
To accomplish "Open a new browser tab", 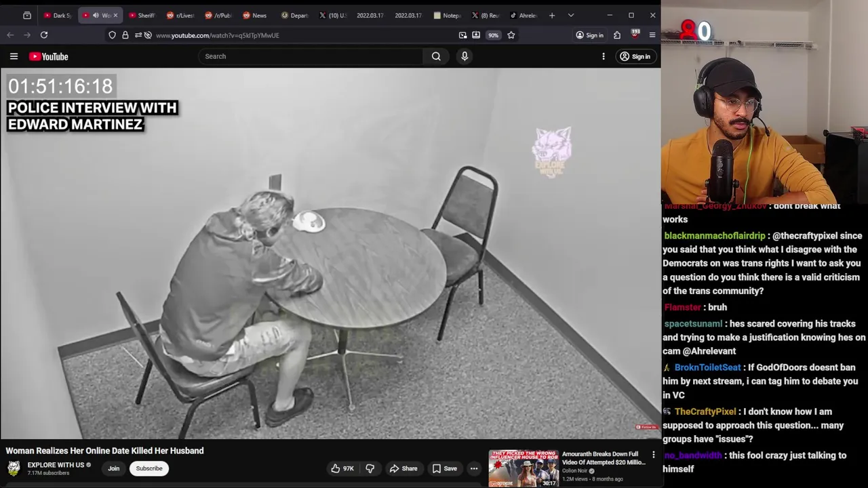I will click(x=552, y=15).
